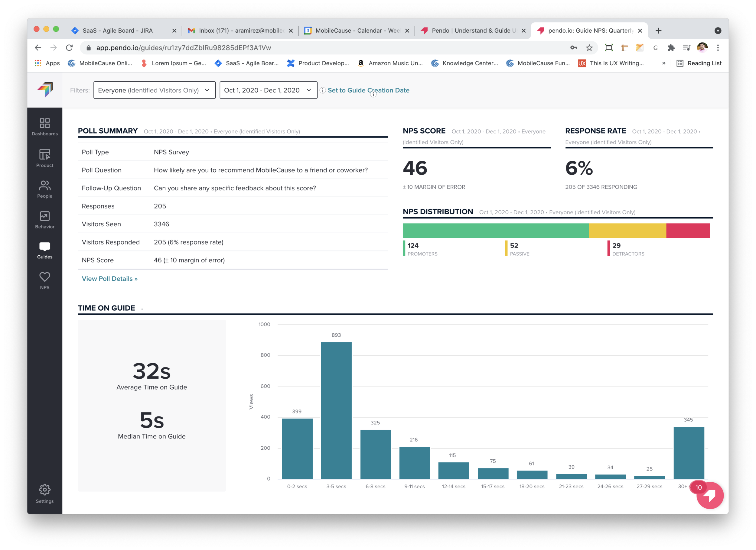Open the Oct 1 - Dec 1, 2020 date range dropdown

tap(268, 90)
